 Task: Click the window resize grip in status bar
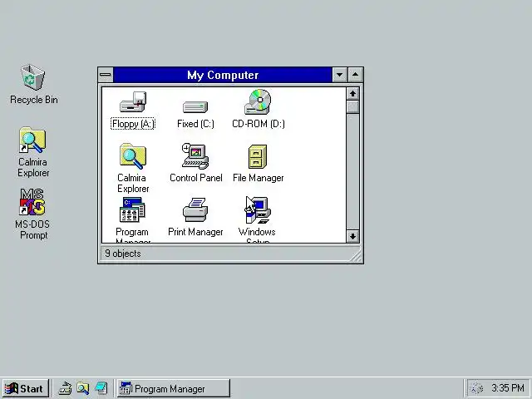(355, 255)
